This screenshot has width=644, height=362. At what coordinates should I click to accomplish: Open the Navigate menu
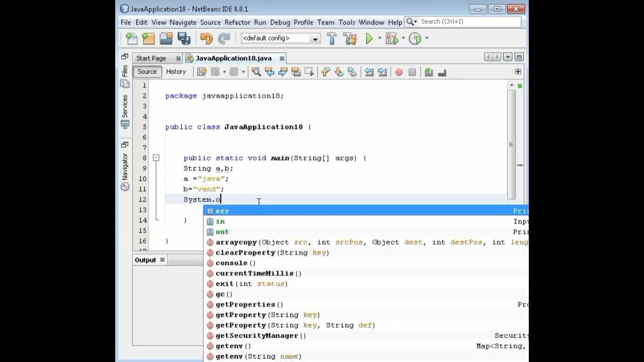click(183, 22)
